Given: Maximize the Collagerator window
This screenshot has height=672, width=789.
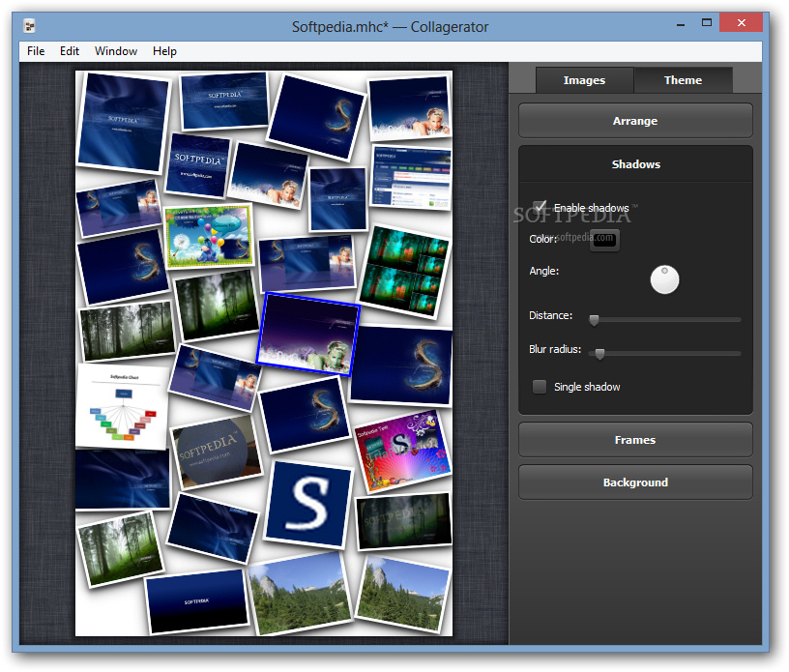Looking at the screenshot, I should click(707, 22).
